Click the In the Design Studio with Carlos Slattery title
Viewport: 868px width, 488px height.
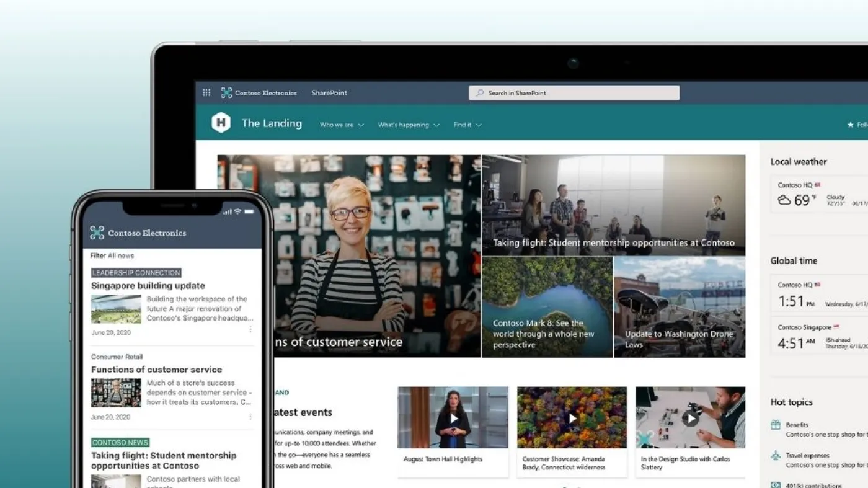click(x=686, y=463)
